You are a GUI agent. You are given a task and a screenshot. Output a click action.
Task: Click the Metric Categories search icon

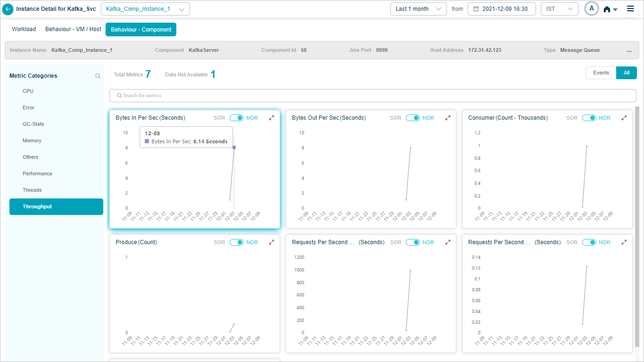tap(98, 76)
